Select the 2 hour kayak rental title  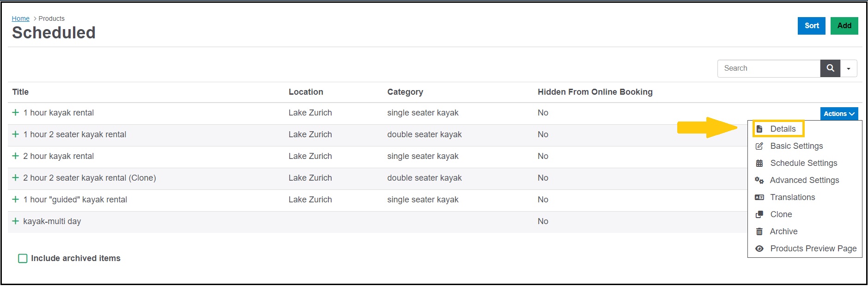pos(59,156)
